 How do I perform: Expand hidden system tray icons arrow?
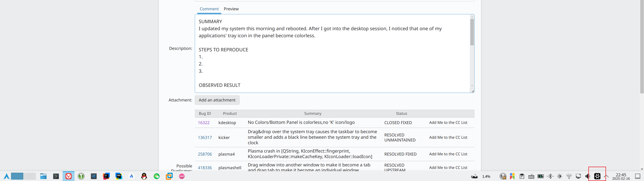pos(606,176)
